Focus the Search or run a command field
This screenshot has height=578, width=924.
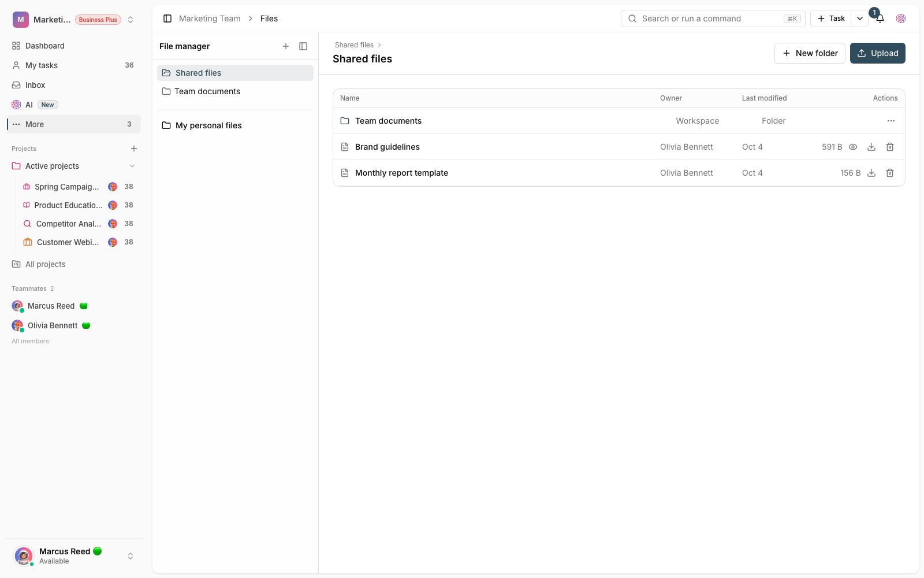(713, 18)
